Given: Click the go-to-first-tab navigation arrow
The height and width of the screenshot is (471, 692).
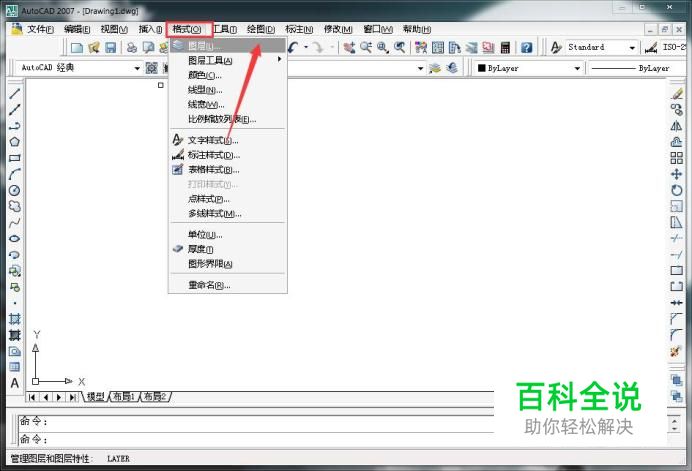Looking at the screenshot, I should click(32, 397).
